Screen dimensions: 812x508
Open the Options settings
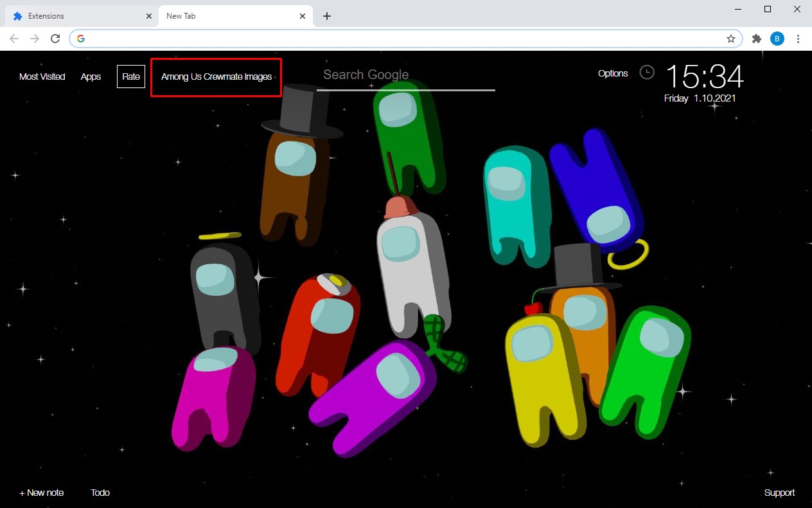[x=613, y=73]
